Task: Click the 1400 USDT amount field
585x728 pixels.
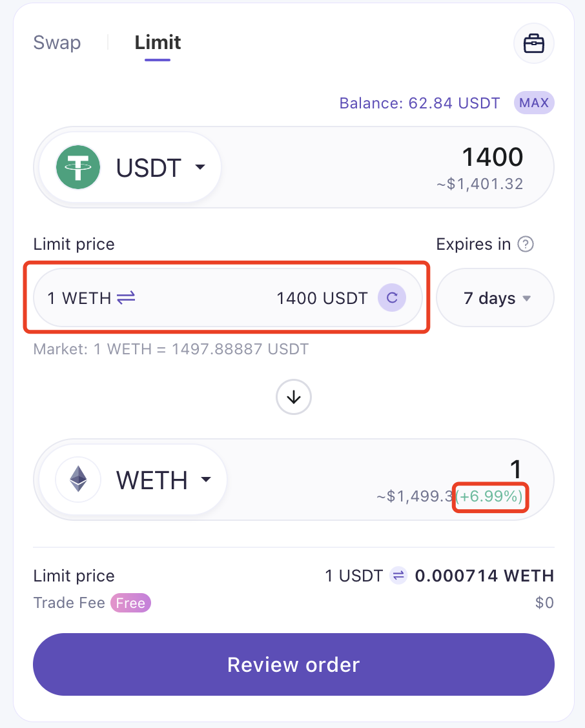Action: tap(493, 157)
